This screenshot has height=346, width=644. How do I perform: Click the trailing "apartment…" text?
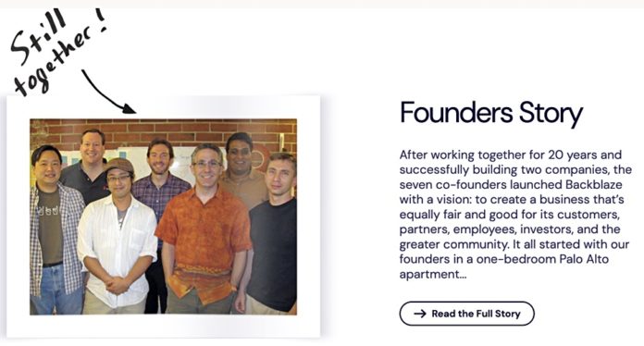click(x=433, y=274)
